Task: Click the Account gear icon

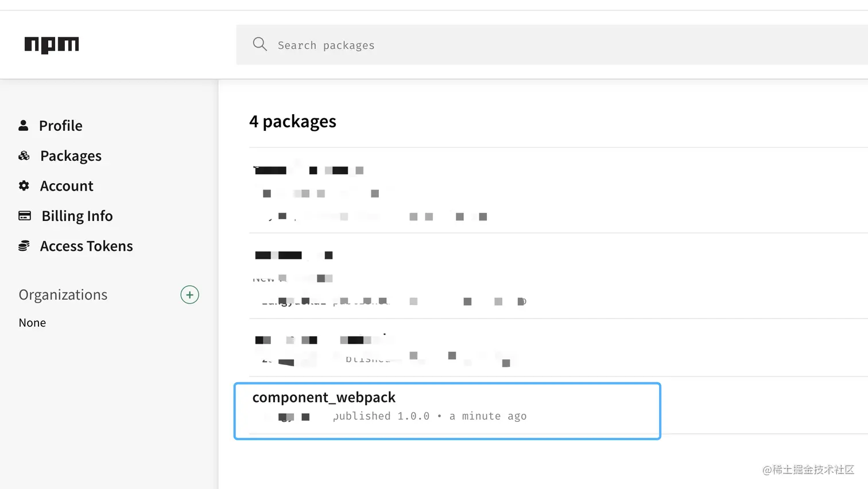Action: tap(24, 185)
